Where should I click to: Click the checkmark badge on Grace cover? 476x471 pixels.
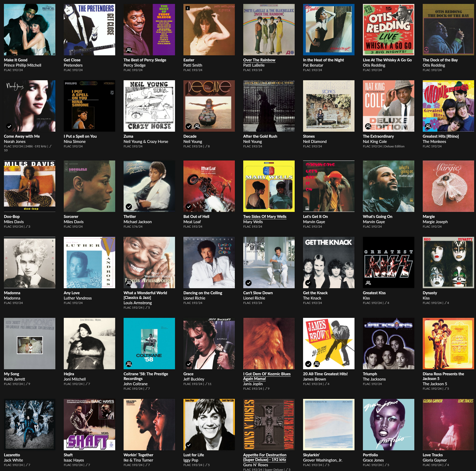(189, 364)
